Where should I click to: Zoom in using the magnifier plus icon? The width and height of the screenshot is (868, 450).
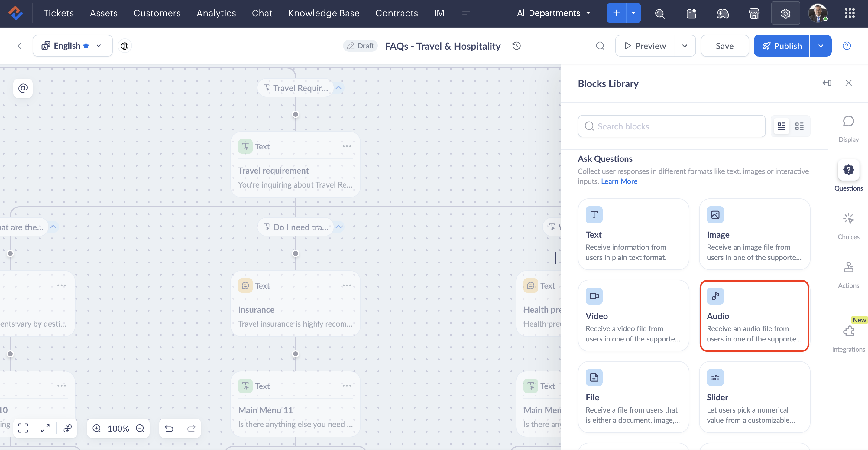pos(97,428)
